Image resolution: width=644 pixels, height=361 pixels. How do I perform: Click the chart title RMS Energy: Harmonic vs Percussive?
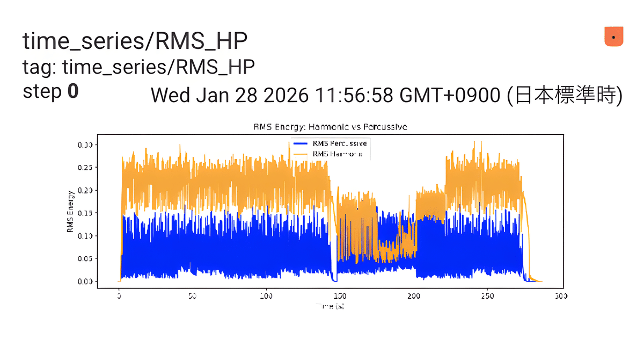coord(330,127)
